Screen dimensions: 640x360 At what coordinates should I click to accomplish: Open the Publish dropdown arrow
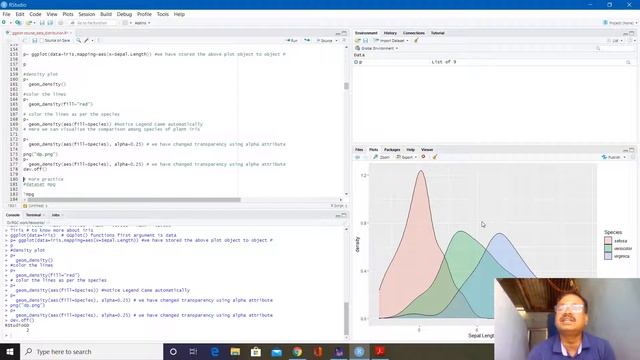click(x=624, y=157)
